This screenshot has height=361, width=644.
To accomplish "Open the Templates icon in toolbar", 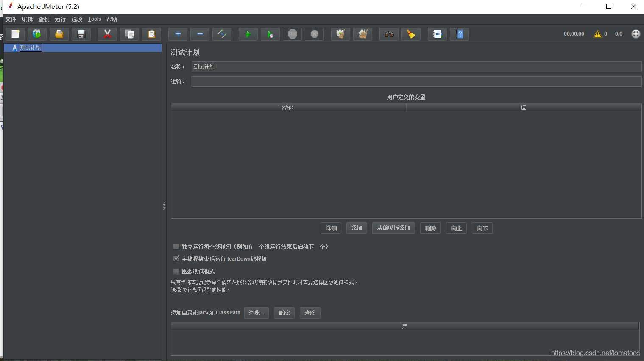I will click(x=37, y=34).
